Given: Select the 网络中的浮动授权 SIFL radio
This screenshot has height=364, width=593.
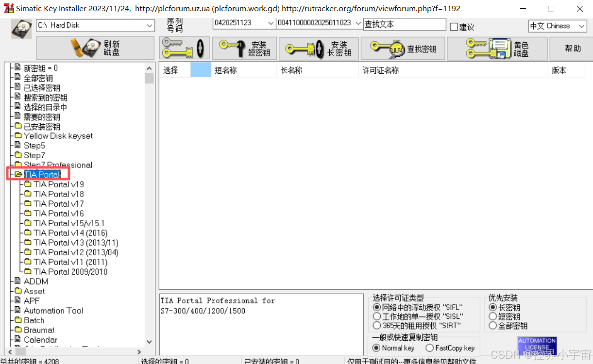Looking at the screenshot, I should pyautogui.click(x=377, y=307).
